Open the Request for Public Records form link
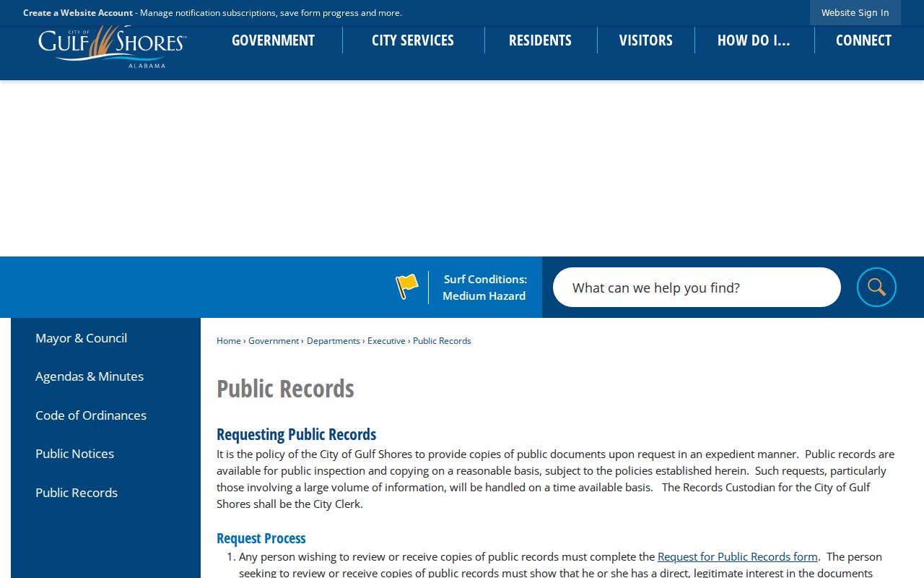The width and height of the screenshot is (924, 578). tap(738, 556)
